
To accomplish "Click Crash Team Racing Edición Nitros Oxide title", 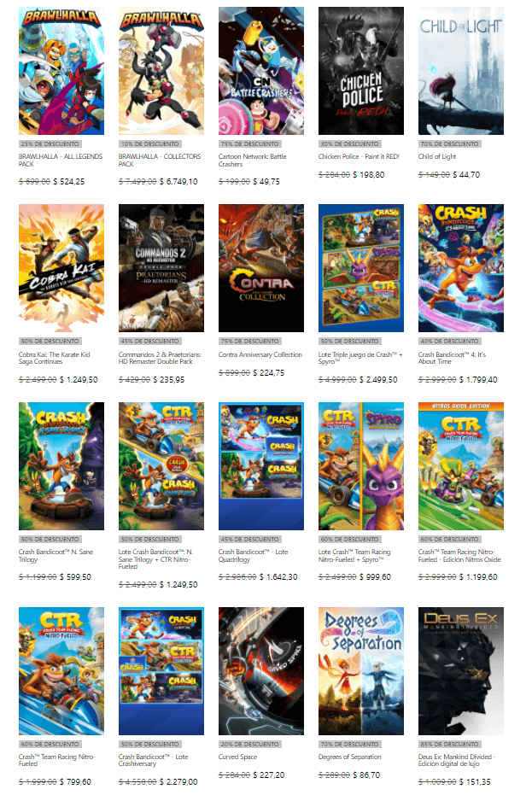I will click(459, 556).
